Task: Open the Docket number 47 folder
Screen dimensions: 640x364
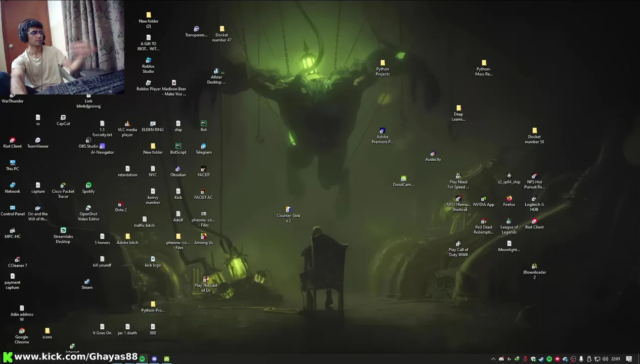Action: pyautogui.click(x=221, y=34)
